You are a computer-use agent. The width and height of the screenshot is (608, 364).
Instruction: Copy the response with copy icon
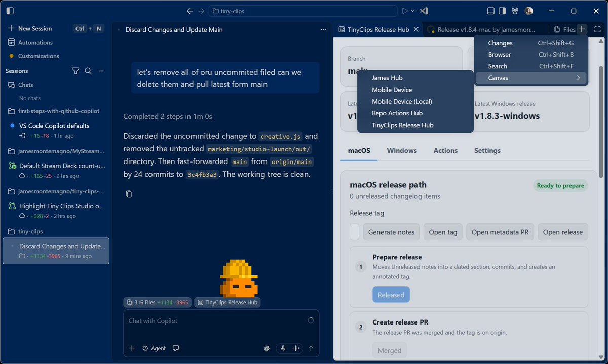(x=129, y=194)
